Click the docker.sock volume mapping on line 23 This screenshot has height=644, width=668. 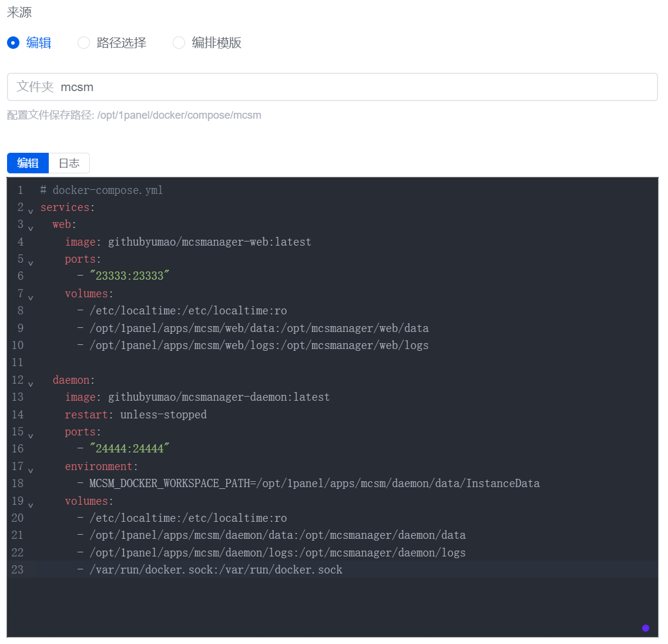tap(216, 569)
